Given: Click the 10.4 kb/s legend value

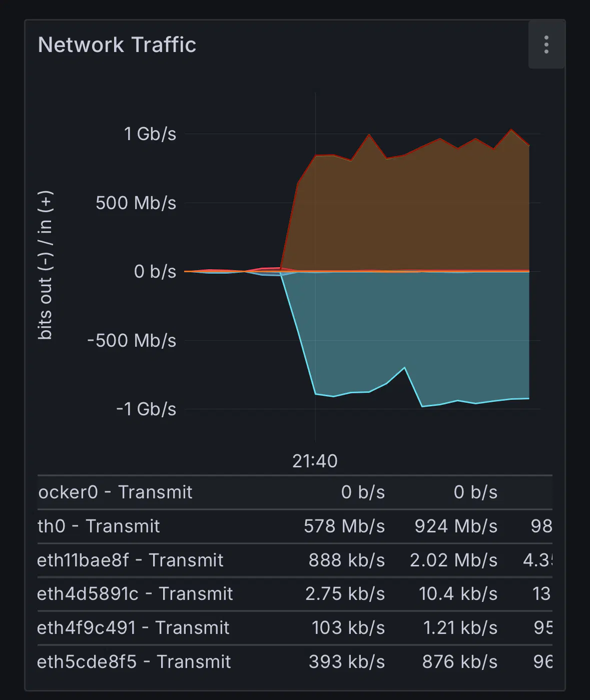Looking at the screenshot, I should [458, 594].
